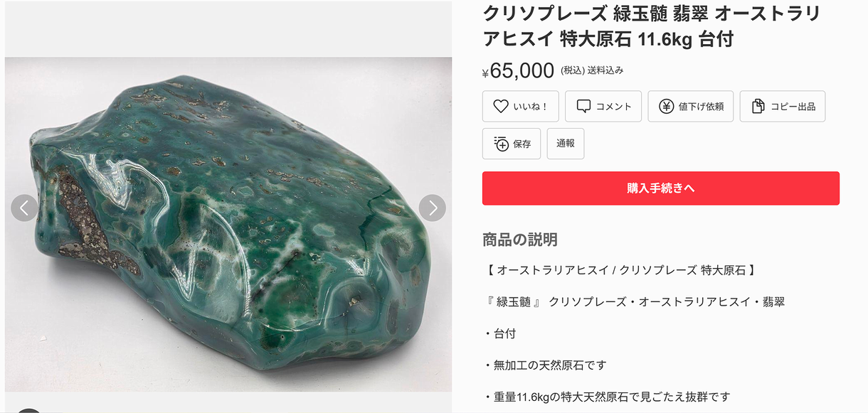The height and width of the screenshot is (413, 868).
Task: Advance to next photo with right arrow
Action: [433, 208]
